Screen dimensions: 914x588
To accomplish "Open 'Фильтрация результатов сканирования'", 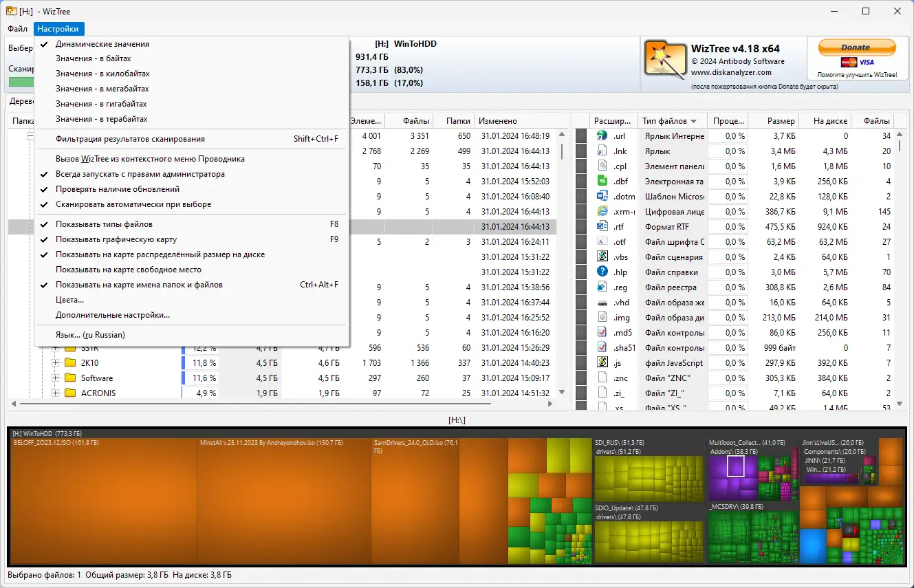I will tap(192, 139).
